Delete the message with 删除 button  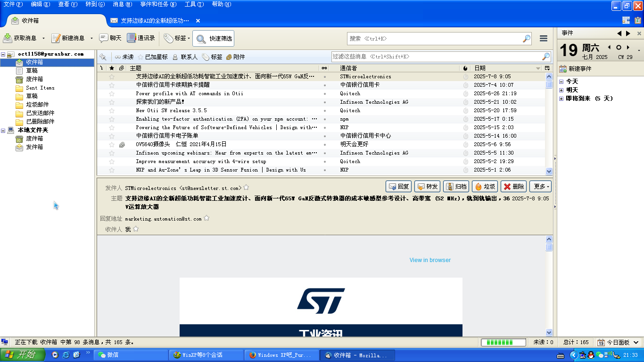513,187
